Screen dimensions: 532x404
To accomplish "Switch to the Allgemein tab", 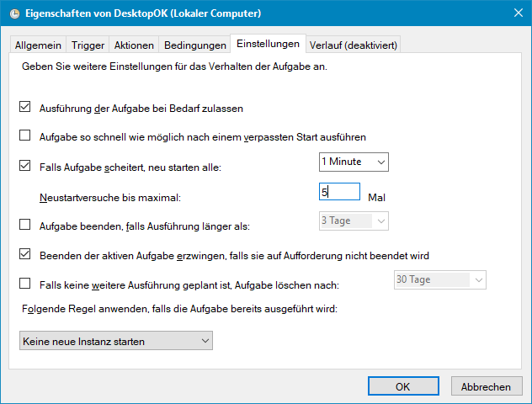I will pos(38,45).
